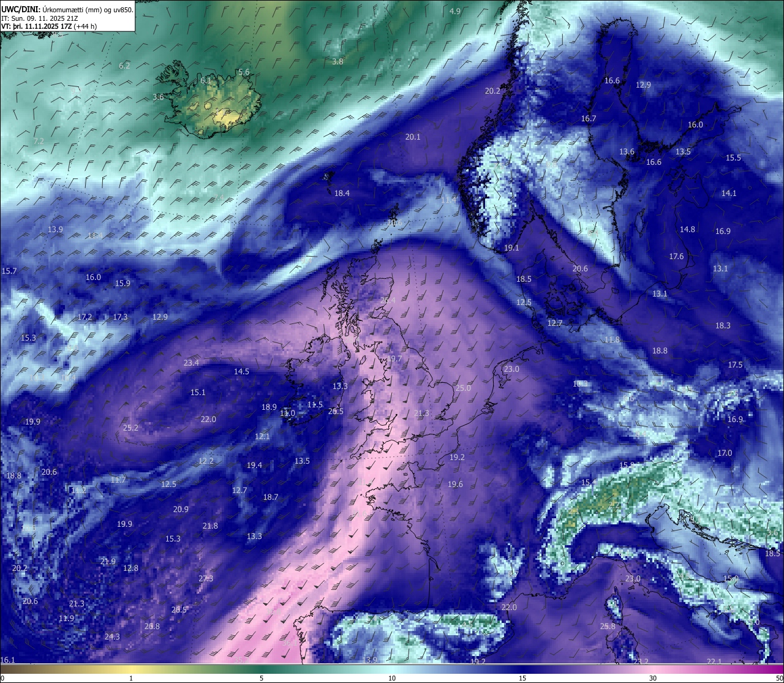Select the 15.7 value on the left edge
The image size is (784, 683).
(9, 271)
